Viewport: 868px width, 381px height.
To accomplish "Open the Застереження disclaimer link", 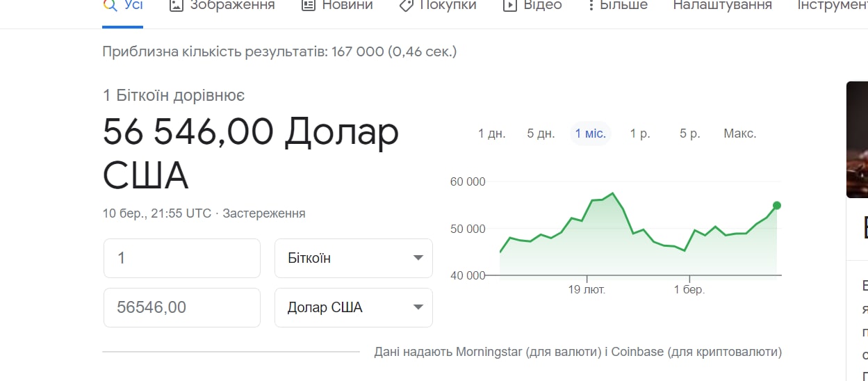I will pyautogui.click(x=264, y=213).
